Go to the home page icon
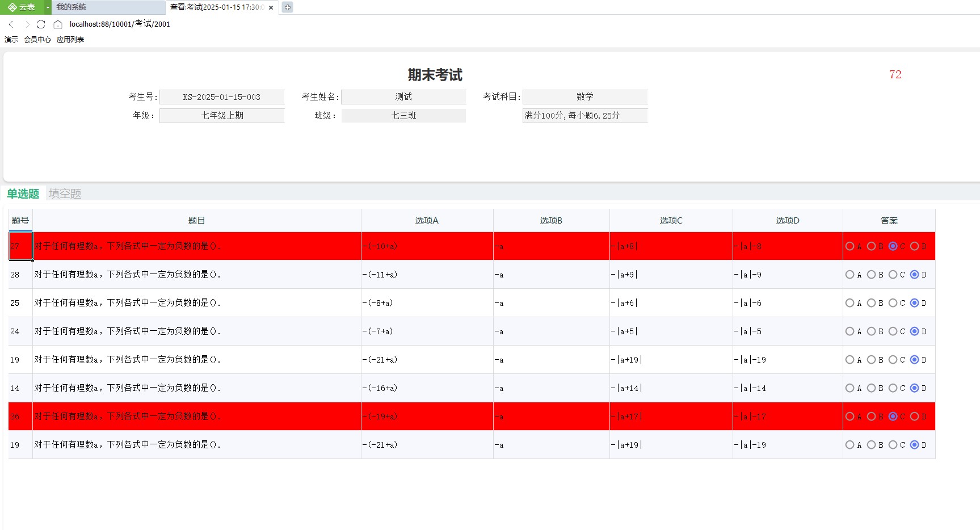Viewport: 980px width, 530px height. pos(58,24)
